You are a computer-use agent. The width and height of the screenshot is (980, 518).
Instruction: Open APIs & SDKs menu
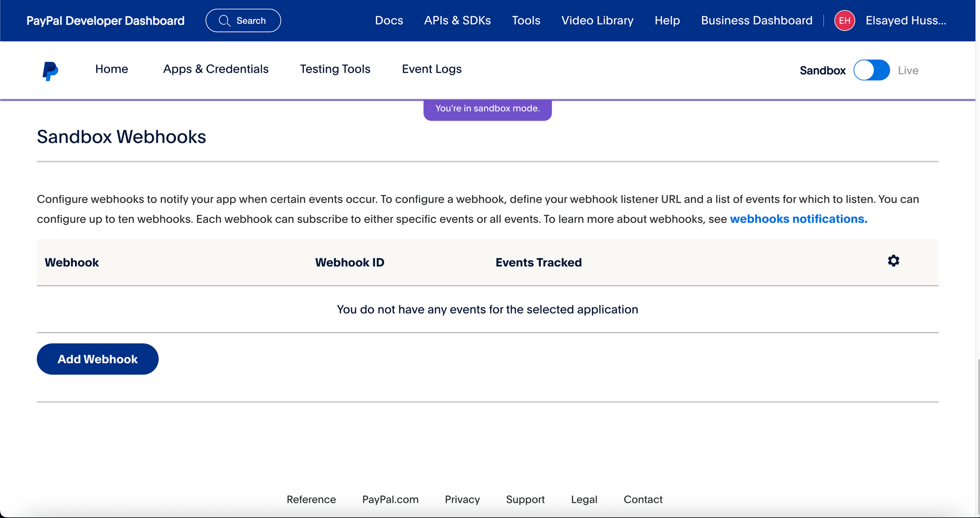tap(457, 21)
